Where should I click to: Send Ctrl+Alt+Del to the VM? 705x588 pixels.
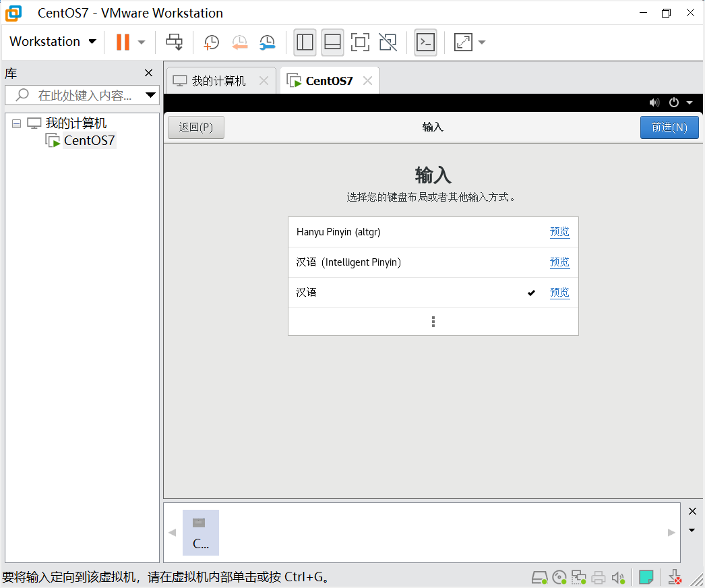point(175,42)
